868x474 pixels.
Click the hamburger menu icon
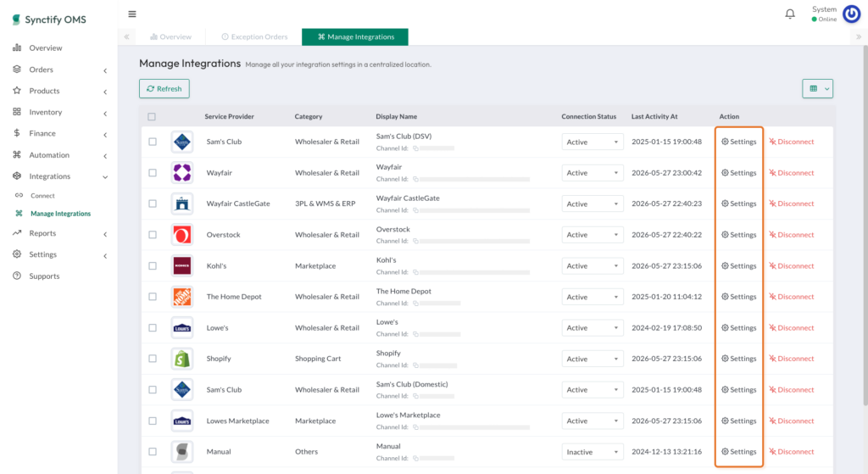[x=131, y=14]
